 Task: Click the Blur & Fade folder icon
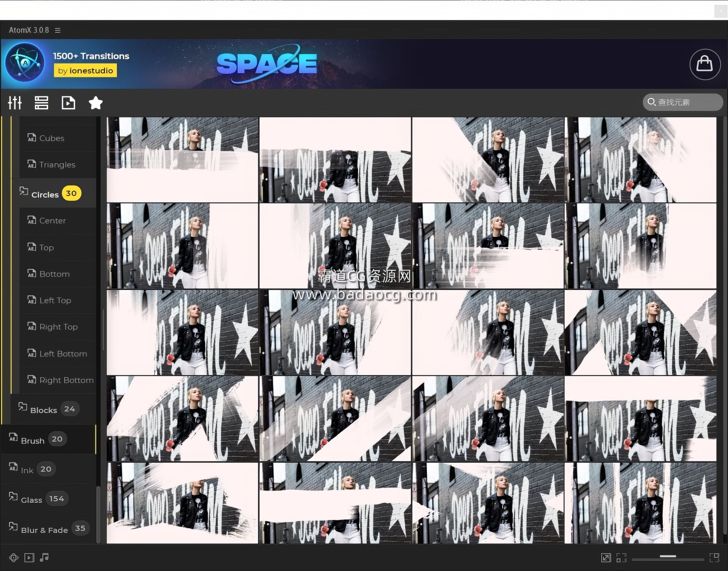pyautogui.click(x=13, y=526)
